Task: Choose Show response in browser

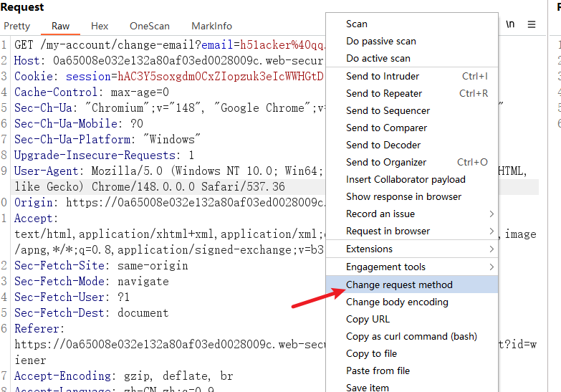Action: tap(412, 196)
